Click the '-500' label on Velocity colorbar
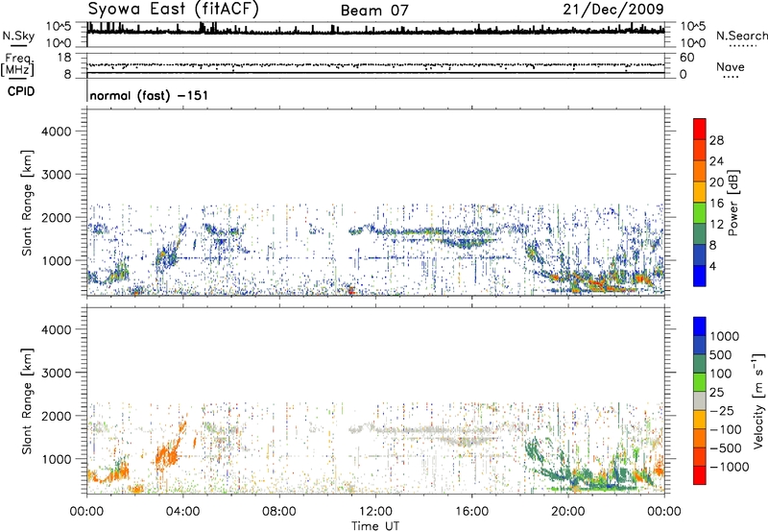This screenshot has height=532, width=768. coord(726,447)
